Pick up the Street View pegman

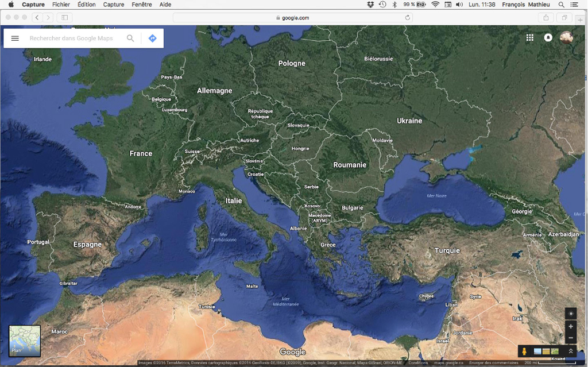click(524, 351)
